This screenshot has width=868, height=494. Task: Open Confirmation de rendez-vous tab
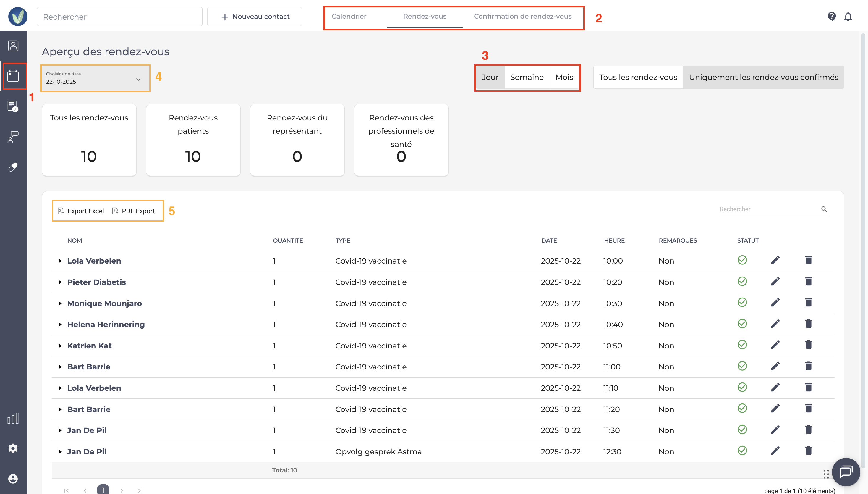(522, 16)
